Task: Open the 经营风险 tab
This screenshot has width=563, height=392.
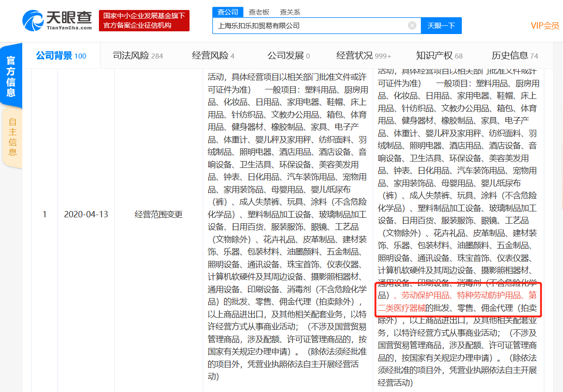Action: [x=213, y=56]
